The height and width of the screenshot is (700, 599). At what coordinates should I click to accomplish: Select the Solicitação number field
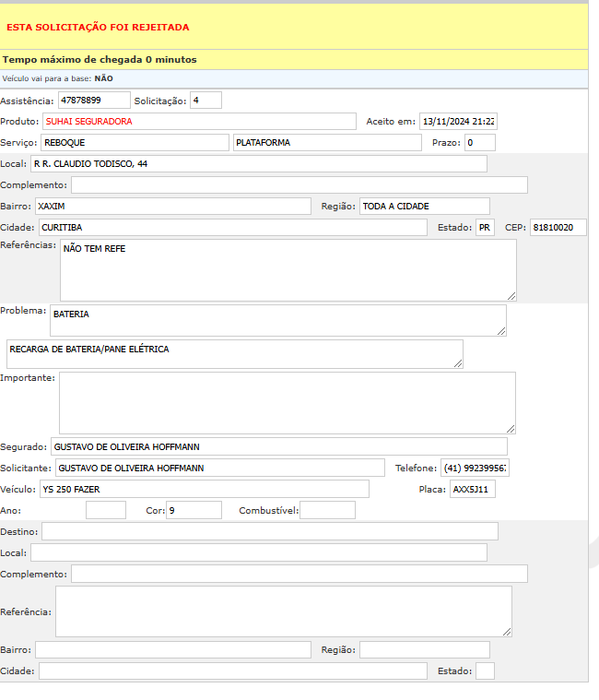[206, 100]
